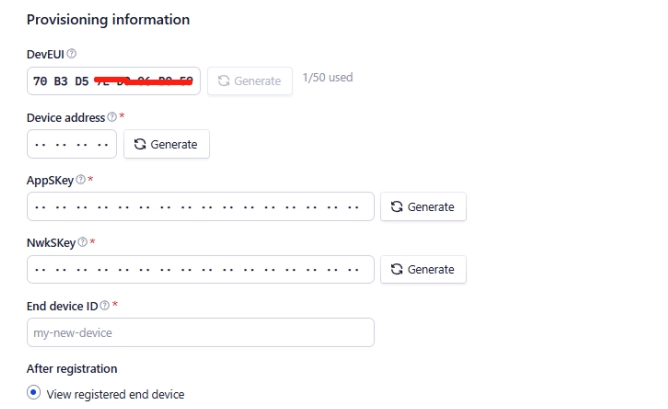This screenshot has height=409, width=668.
Task: Open the DevEUI help tooltip icon
Action: (72, 54)
